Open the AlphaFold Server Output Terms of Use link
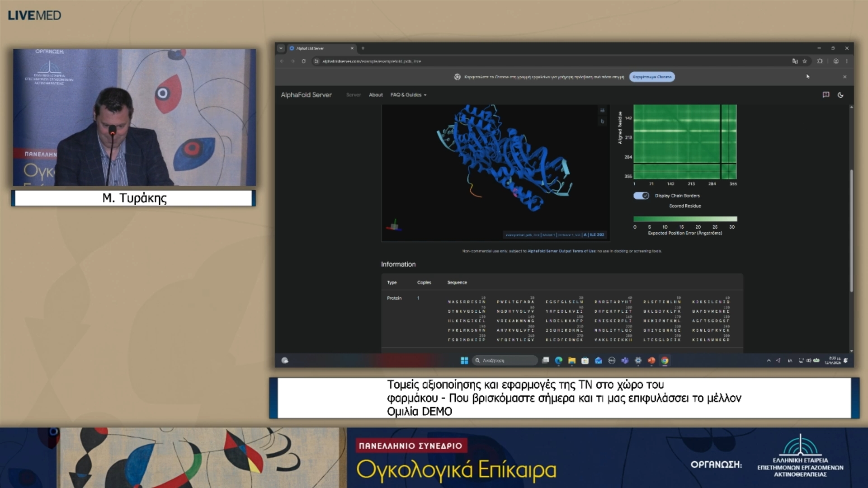 (x=561, y=251)
